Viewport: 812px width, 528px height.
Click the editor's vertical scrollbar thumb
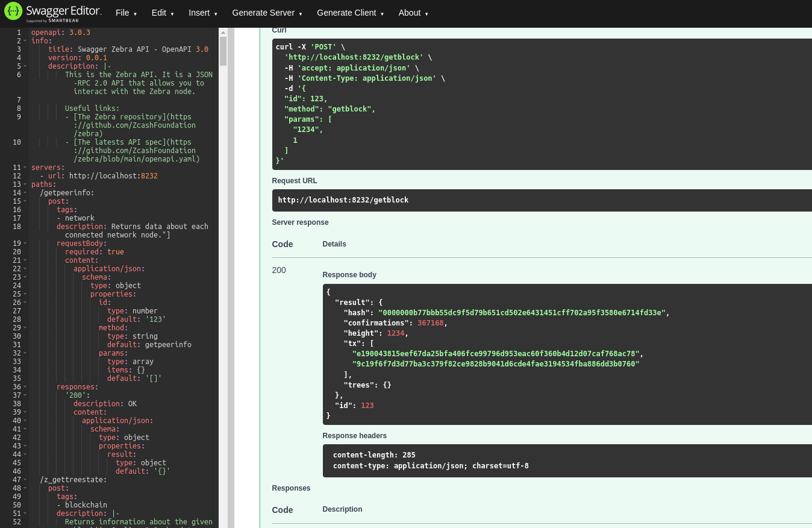(x=223, y=51)
